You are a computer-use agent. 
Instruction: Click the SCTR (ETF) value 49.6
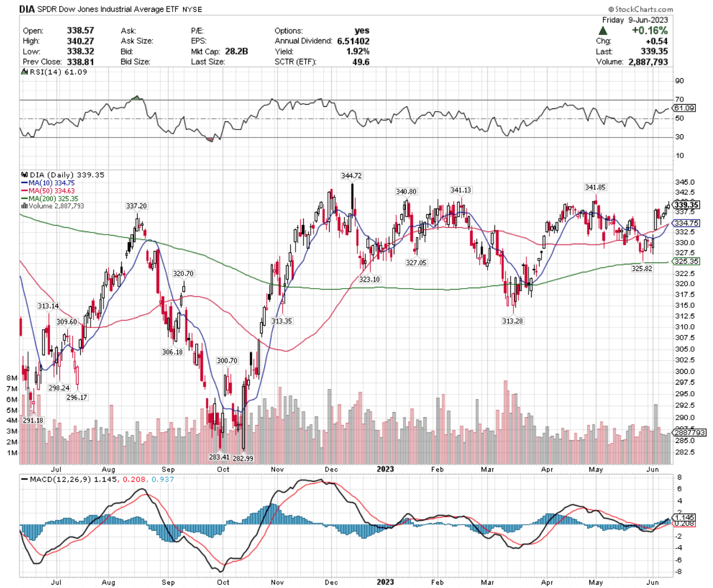click(x=361, y=62)
